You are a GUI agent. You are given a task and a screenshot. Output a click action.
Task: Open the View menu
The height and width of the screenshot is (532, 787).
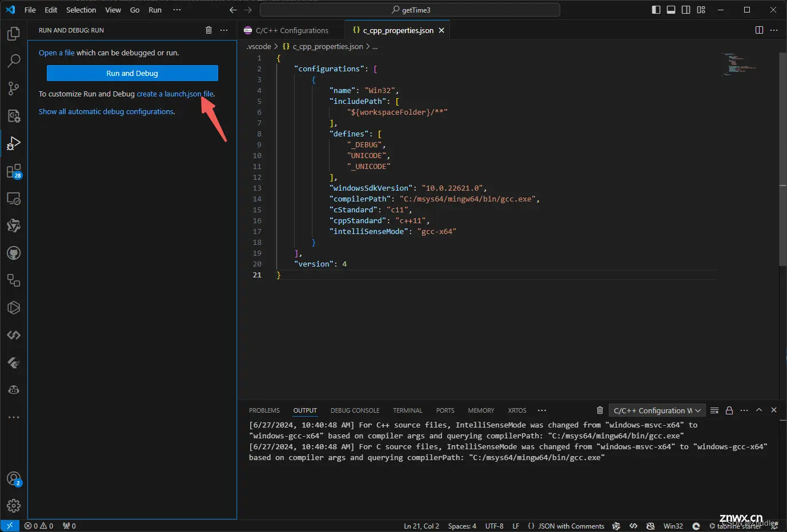113,10
